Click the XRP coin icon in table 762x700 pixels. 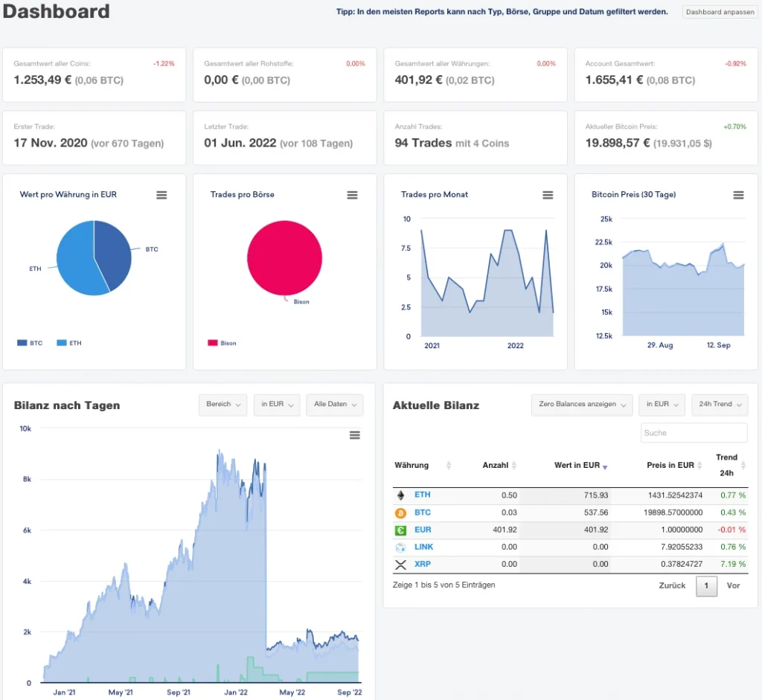401,564
